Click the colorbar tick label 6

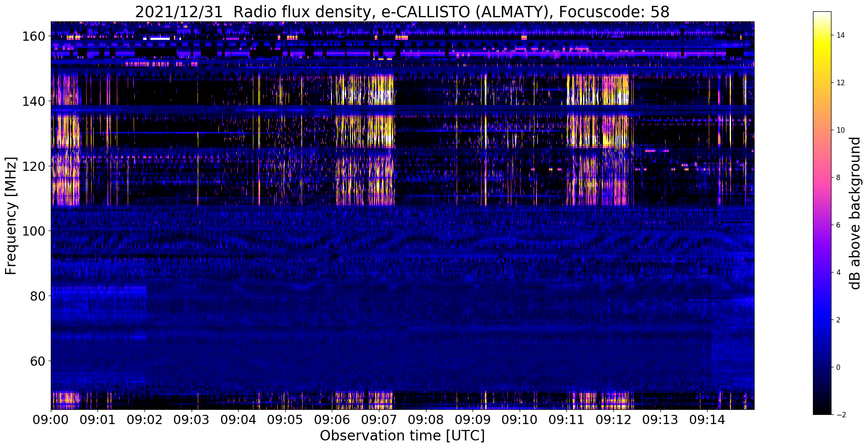coord(839,225)
